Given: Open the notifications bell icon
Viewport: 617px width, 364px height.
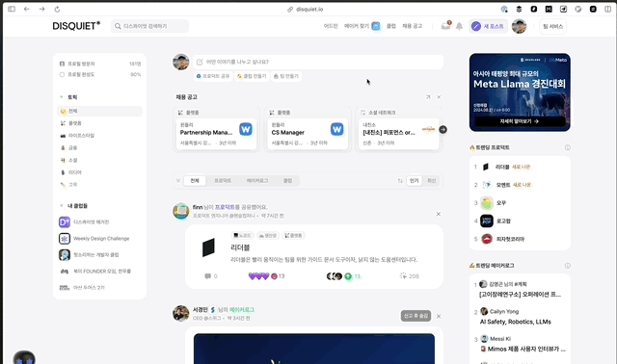Looking at the screenshot, I should pyautogui.click(x=459, y=26).
